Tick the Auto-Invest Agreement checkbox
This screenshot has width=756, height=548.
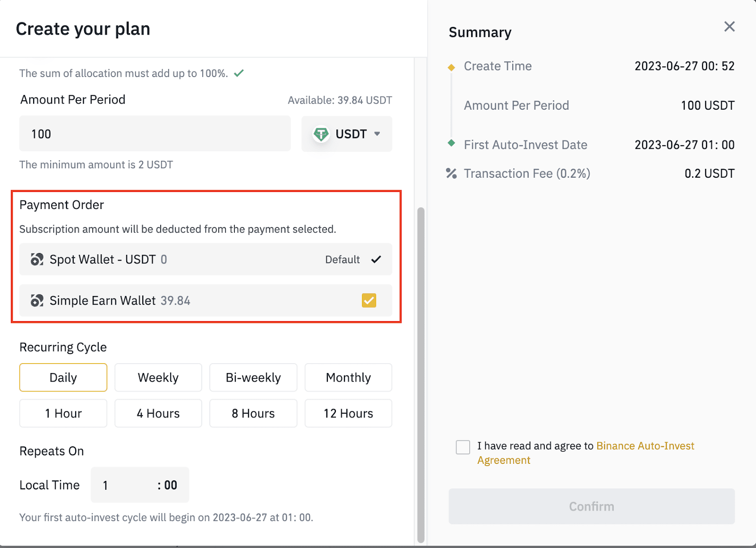(463, 447)
